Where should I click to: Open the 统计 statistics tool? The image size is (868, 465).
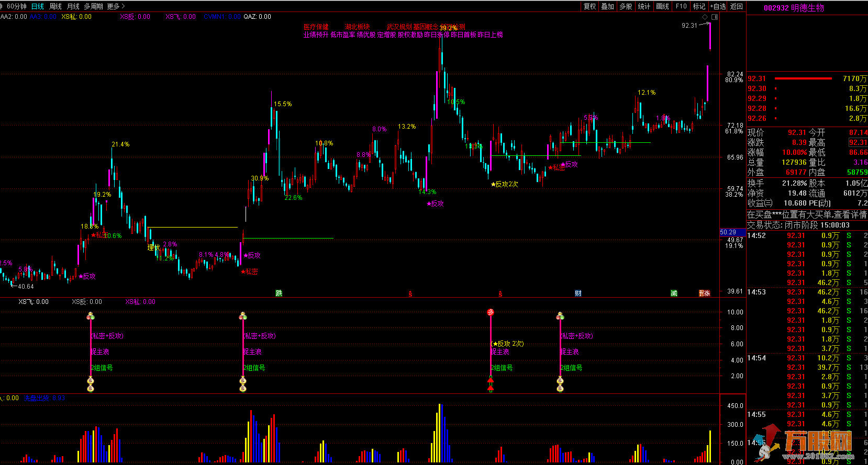click(644, 6)
